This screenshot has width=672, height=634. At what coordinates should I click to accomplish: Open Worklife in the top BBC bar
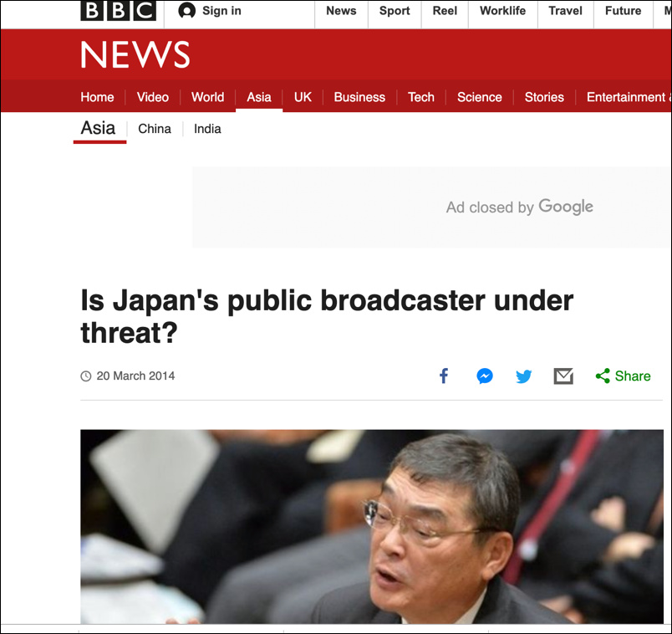[x=502, y=11]
